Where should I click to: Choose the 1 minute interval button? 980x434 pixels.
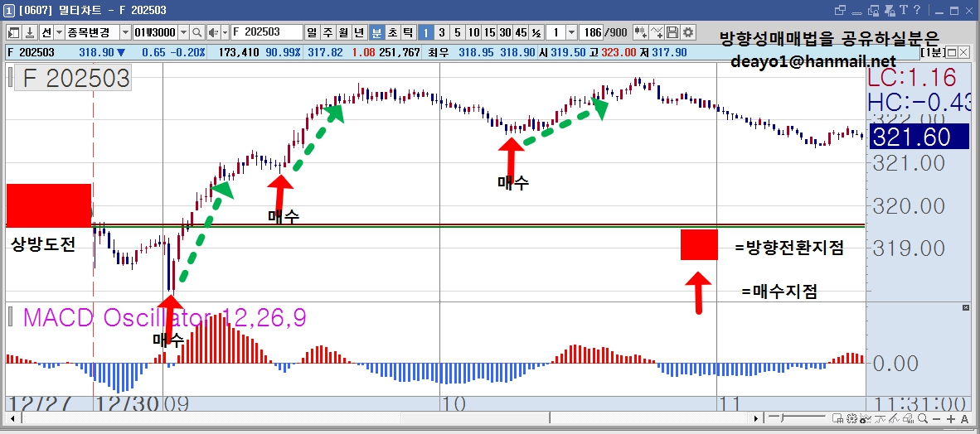(425, 32)
